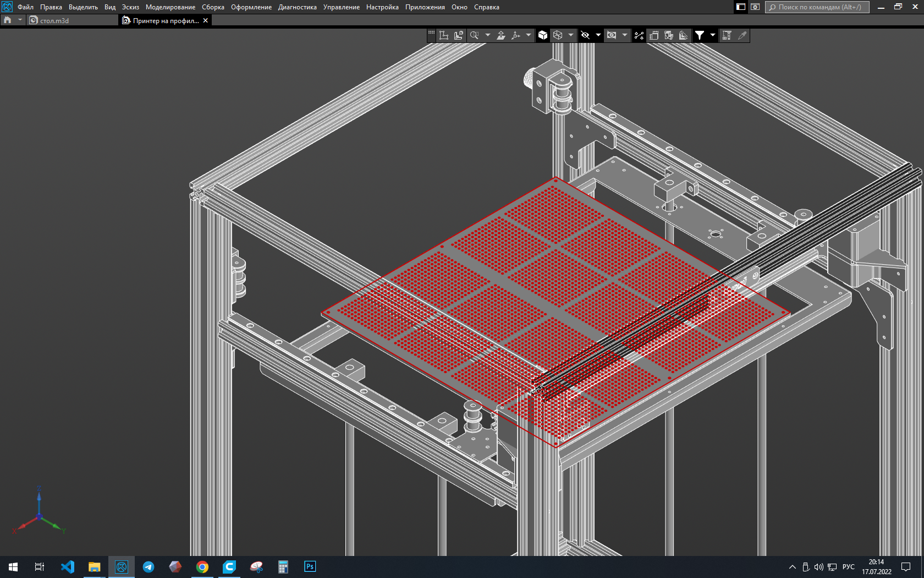The height and width of the screenshot is (578, 924).
Task: Toggle the connection points display icon
Action: [639, 35]
